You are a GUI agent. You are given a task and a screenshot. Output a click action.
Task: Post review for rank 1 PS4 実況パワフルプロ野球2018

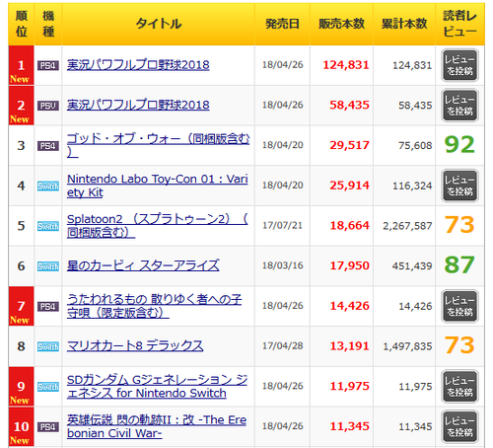click(x=459, y=65)
